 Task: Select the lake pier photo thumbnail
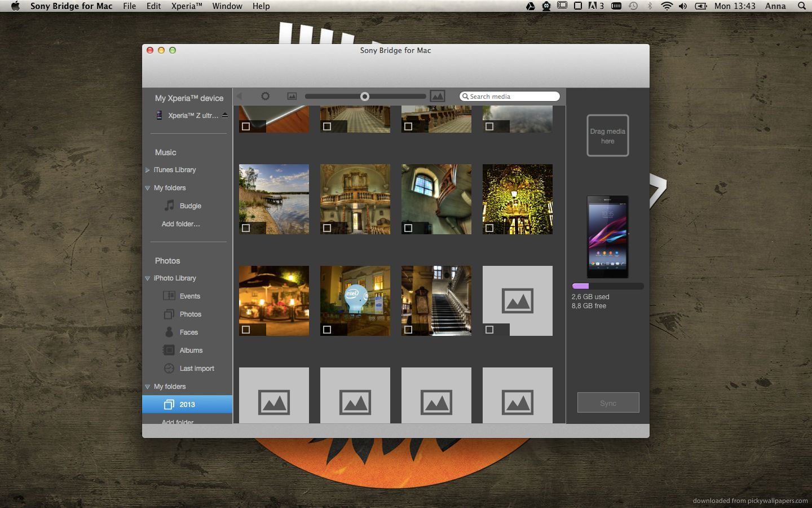tap(274, 199)
